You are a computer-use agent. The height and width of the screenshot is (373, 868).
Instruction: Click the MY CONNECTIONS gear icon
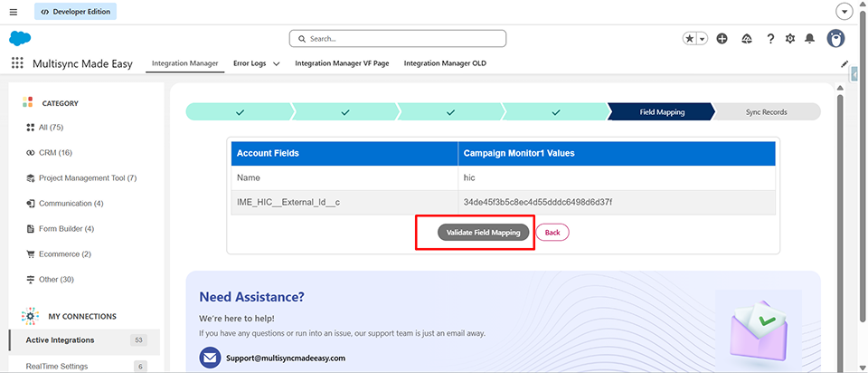[31, 316]
